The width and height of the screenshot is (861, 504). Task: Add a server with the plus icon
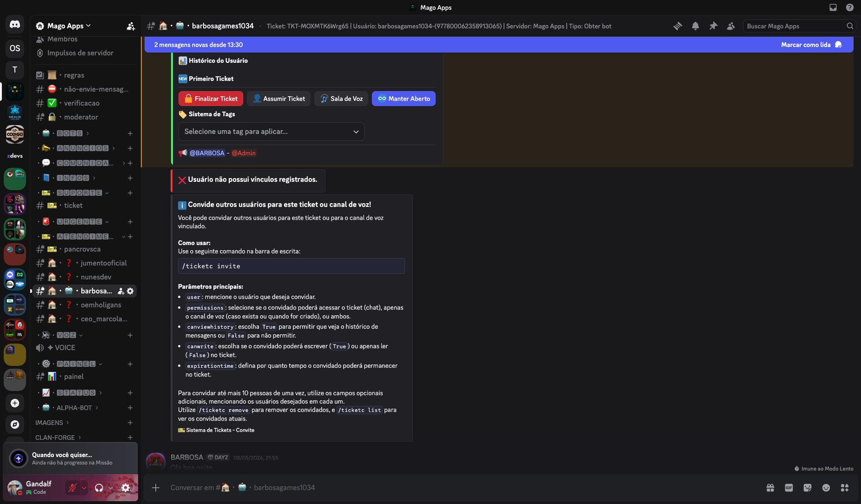click(15, 403)
